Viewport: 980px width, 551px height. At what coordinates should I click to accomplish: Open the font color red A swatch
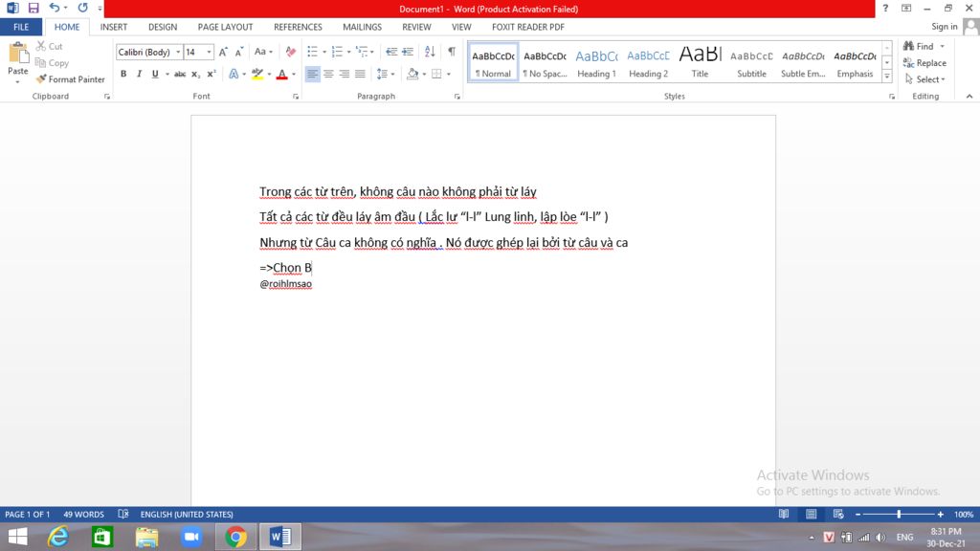point(282,74)
